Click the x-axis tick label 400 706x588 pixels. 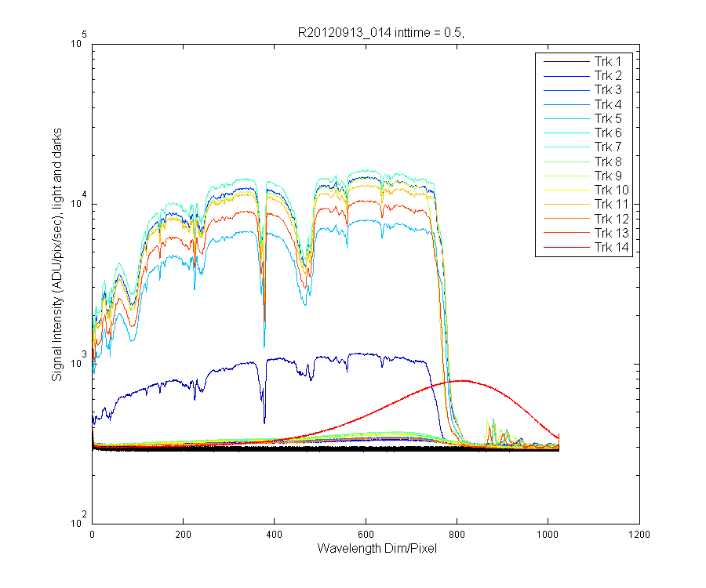[275, 535]
